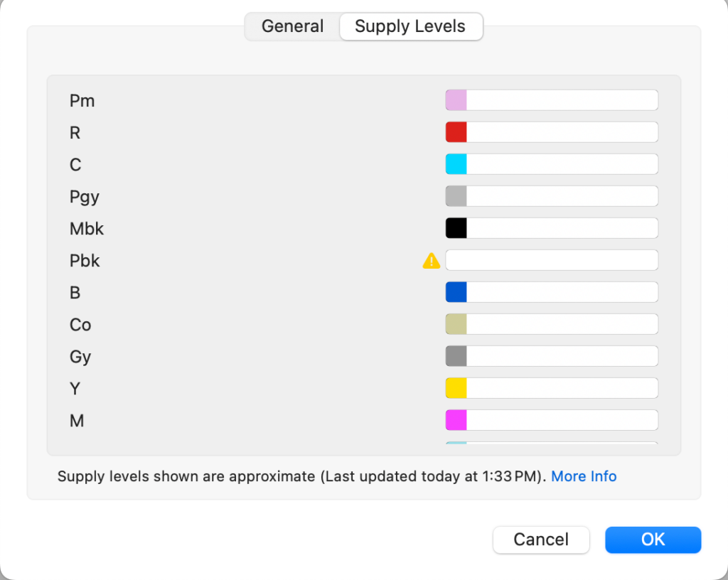Screen dimensions: 728x580
Task: Select the cyan C ink swatch
Action: [x=456, y=163]
